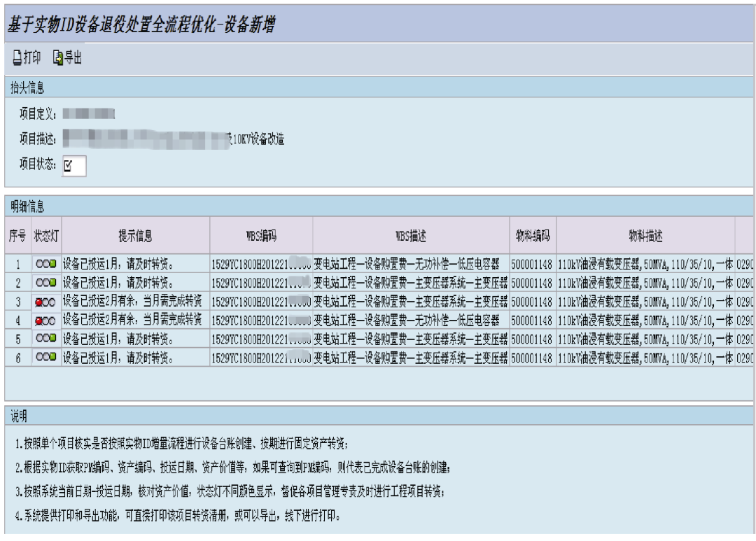Click row 1 WBS code 1529YC1800H201221

(x=261, y=265)
